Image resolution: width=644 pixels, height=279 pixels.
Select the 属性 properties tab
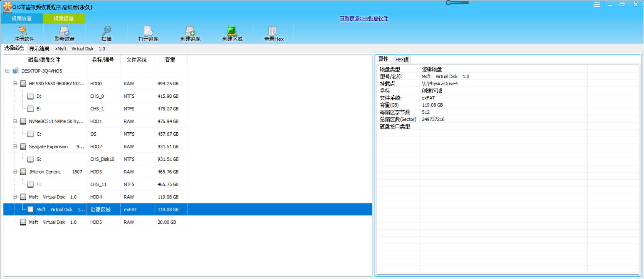[383, 59]
